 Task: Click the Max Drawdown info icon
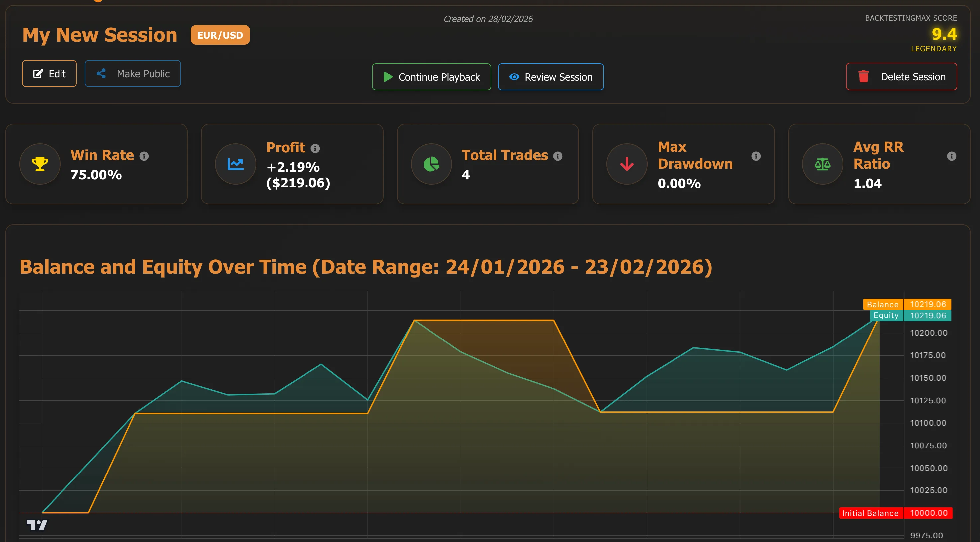pos(756,156)
